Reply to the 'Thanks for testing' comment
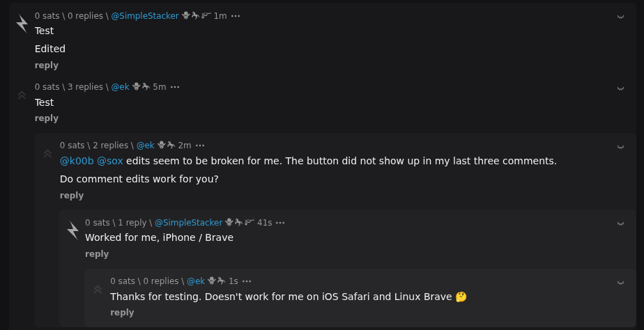The width and height of the screenshot is (644, 330). tap(122, 313)
